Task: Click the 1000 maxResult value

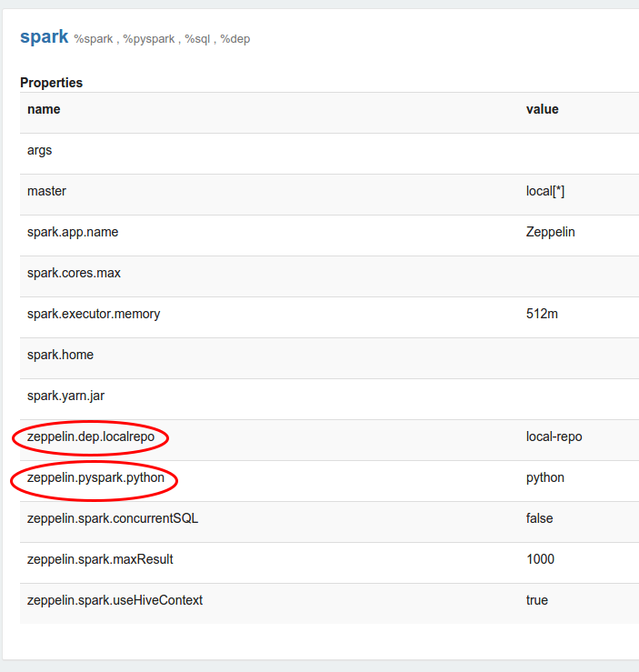Action: coord(540,559)
